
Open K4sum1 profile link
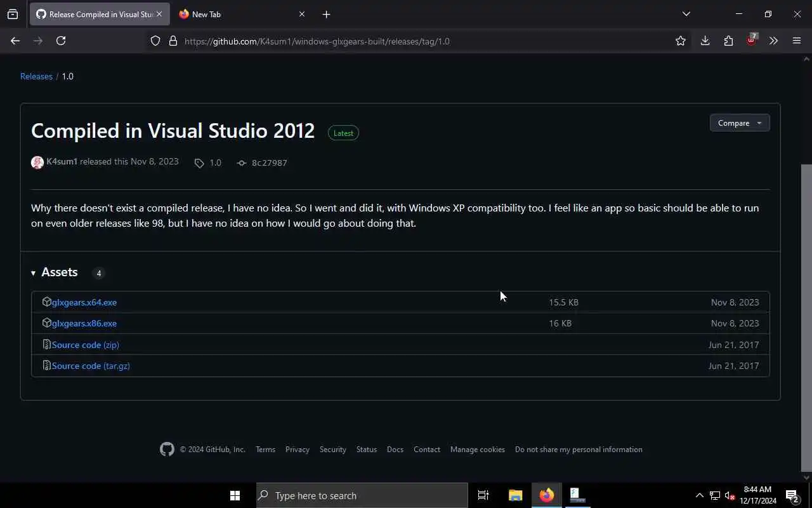point(62,162)
